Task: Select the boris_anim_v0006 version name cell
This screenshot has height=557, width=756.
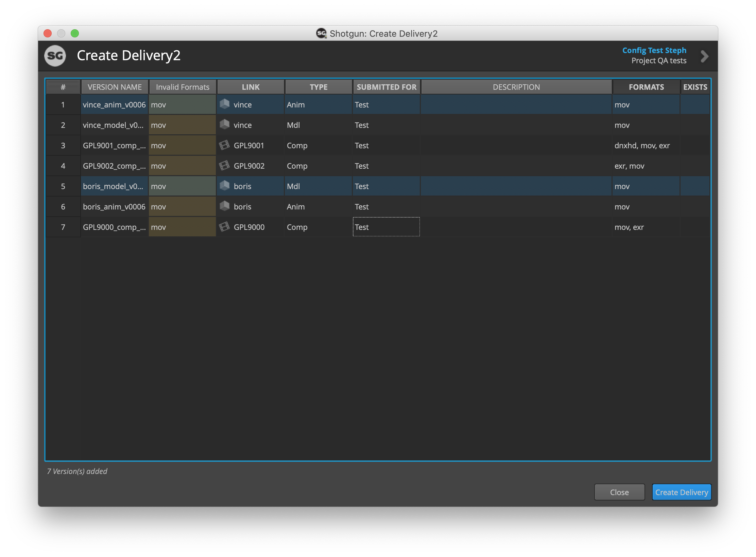Action: [x=114, y=207]
